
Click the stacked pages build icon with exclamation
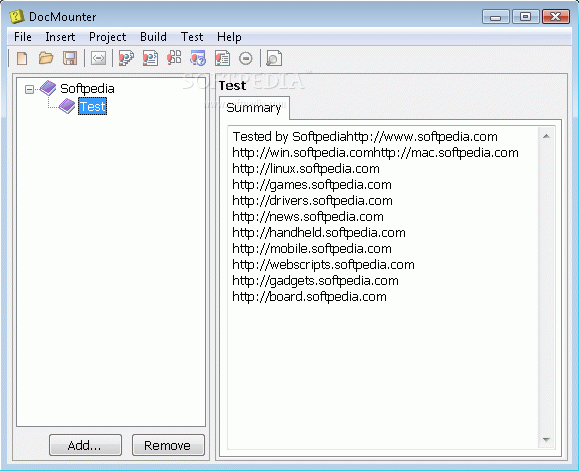coord(126,58)
